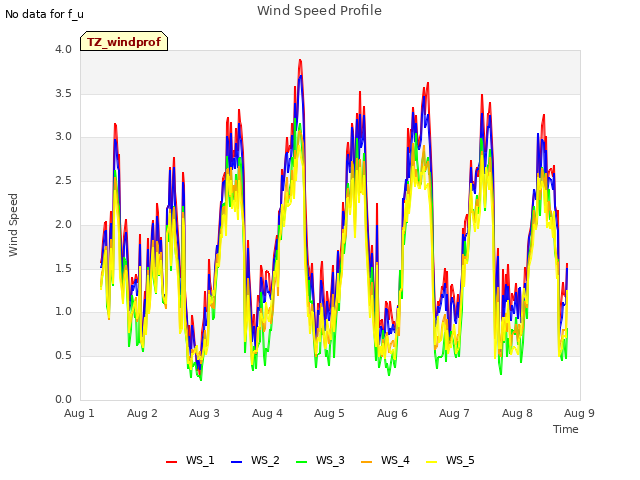Click the 1.5 y-axis tick label

click(x=63, y=268)
